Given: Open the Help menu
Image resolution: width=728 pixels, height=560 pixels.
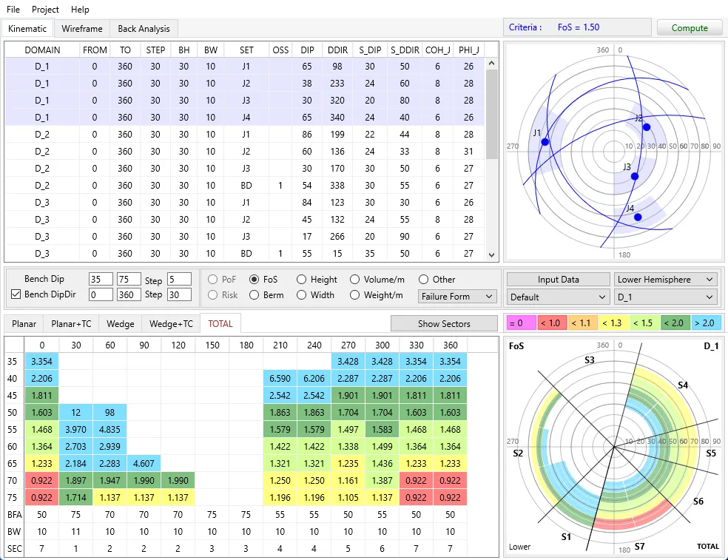Looking at the screenshot, I should point(80,10).
